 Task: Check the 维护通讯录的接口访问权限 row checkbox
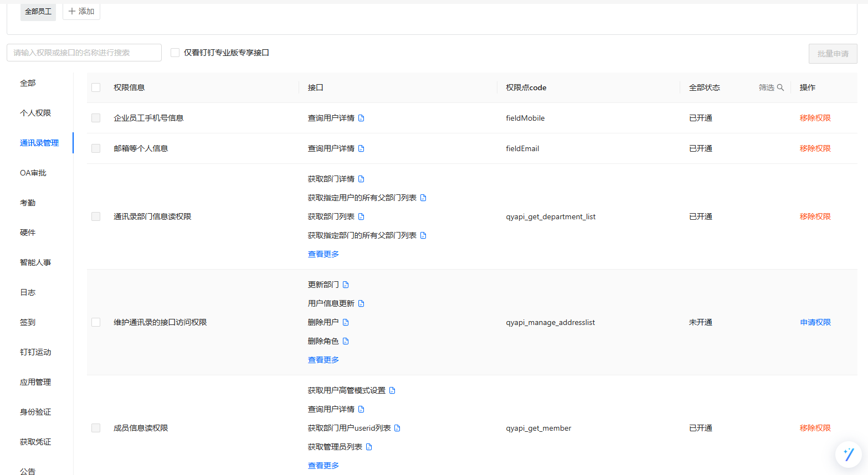coord(96,322)
